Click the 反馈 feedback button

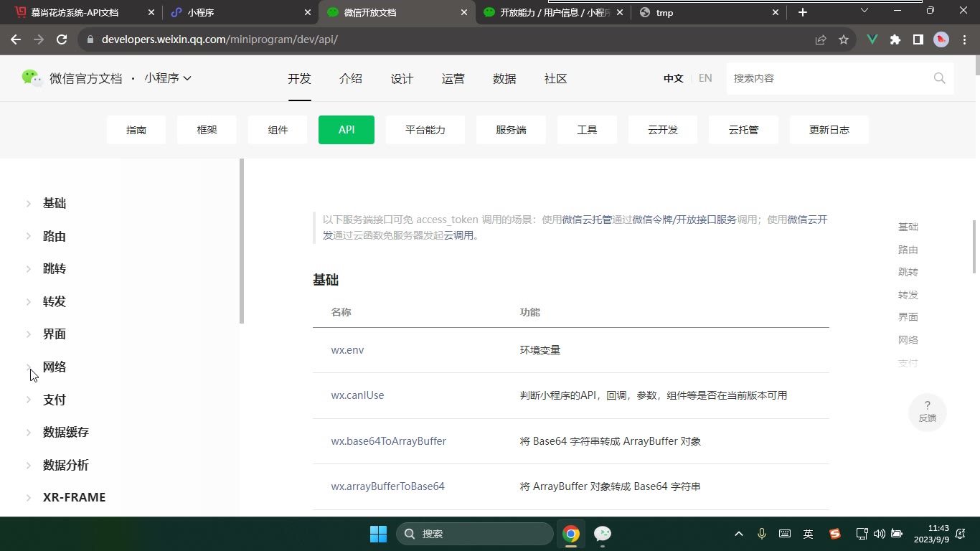928,412
